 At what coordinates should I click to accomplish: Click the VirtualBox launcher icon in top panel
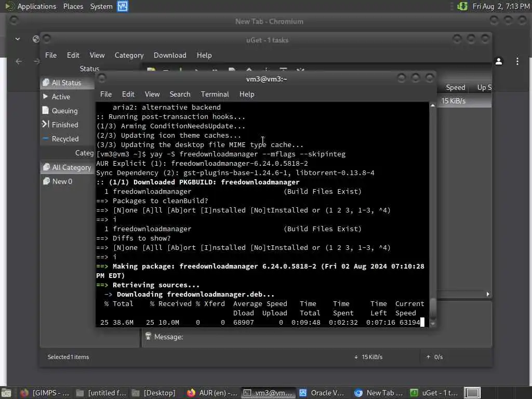[x=123, y=6]
